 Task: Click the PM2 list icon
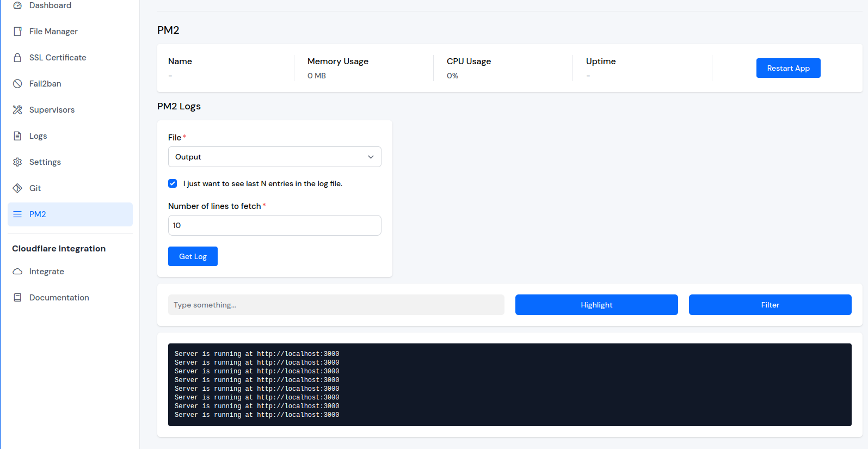point(17,214)
